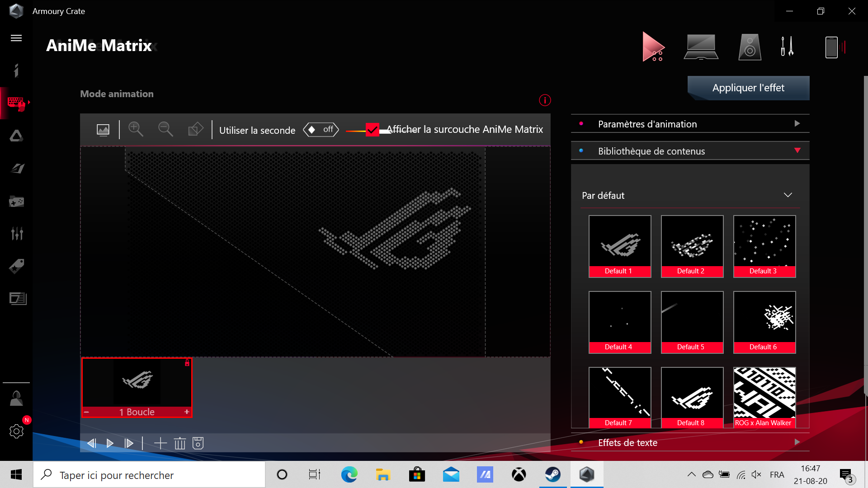Open Microsoft Edge from taskbar
Image resolution: width=868 pixels, height=488 pixels.
coord(349,474)
